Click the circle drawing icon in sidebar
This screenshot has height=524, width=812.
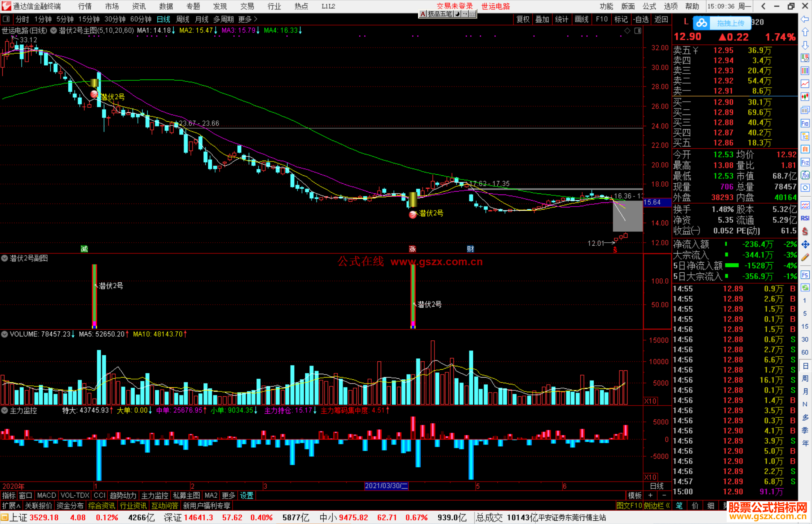[805, 188]
